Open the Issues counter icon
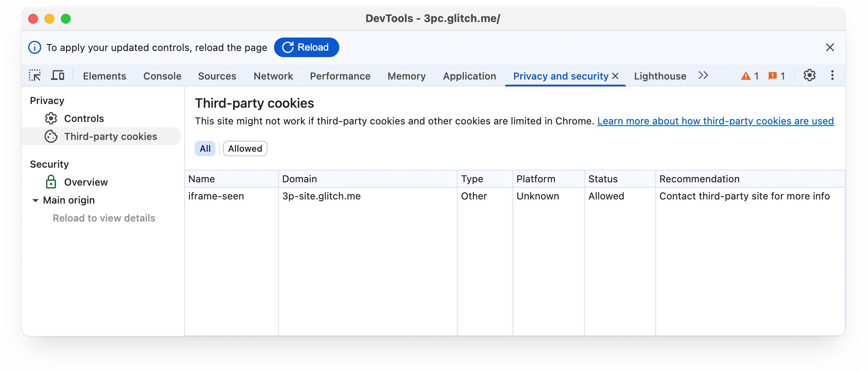 (x=773, y=75)
